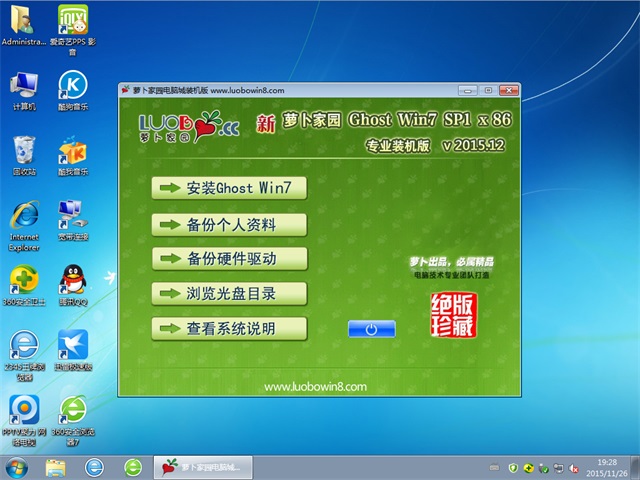Open 计算机 (Computer) desktop icon
This screenshot has height=480, width=640.
pos(24,91)
